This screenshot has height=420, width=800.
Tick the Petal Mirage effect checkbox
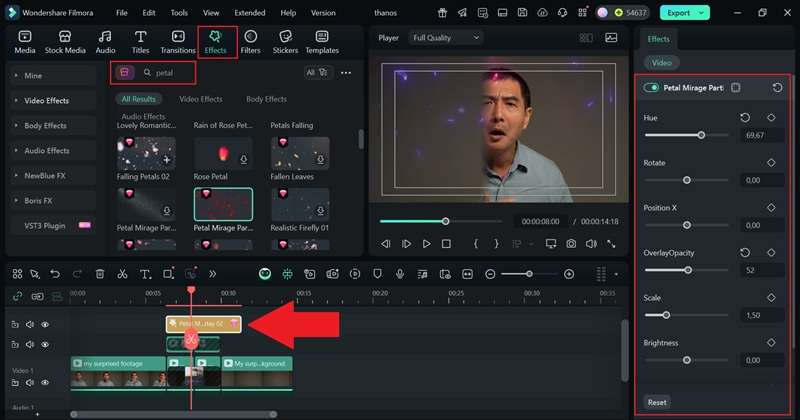[x=736, y=88]
